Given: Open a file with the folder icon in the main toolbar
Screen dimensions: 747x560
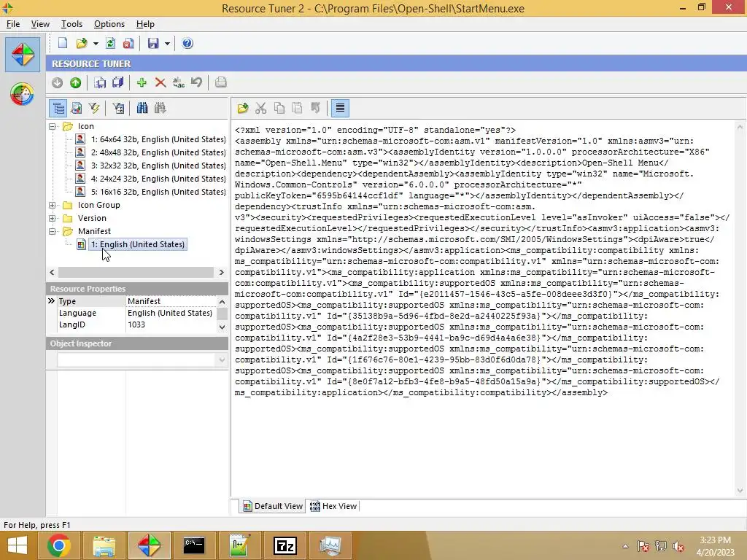Looking at the screenshot, I should point(82,43).
